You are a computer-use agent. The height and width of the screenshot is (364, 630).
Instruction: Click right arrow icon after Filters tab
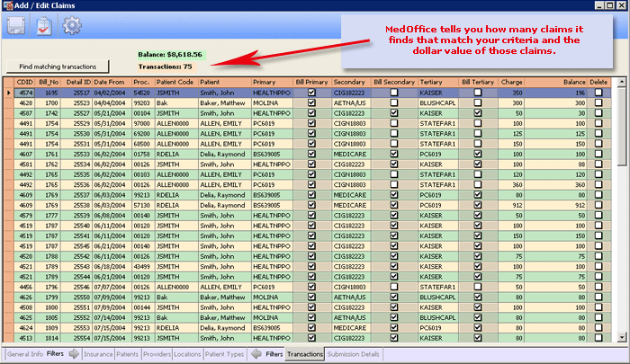pos(74,355)
